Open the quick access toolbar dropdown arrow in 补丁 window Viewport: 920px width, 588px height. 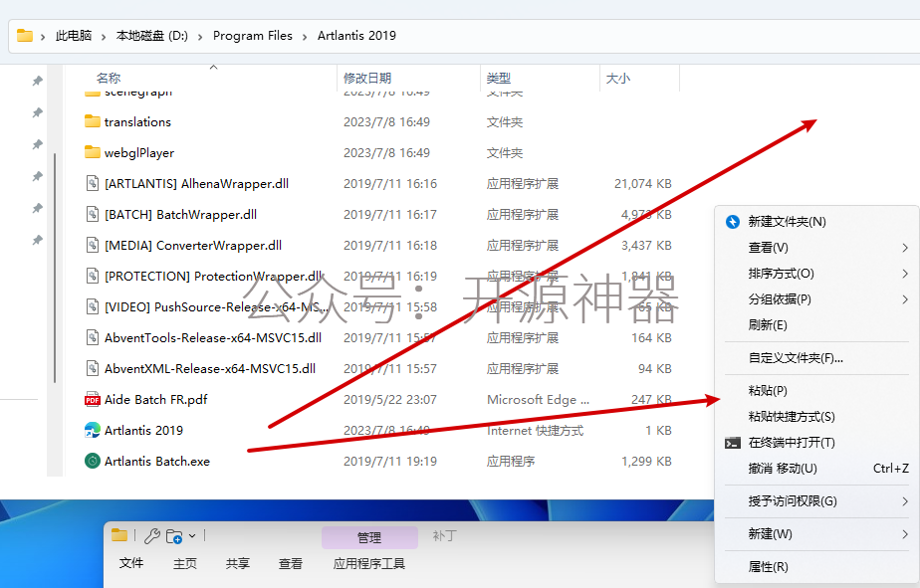[192, 536]
